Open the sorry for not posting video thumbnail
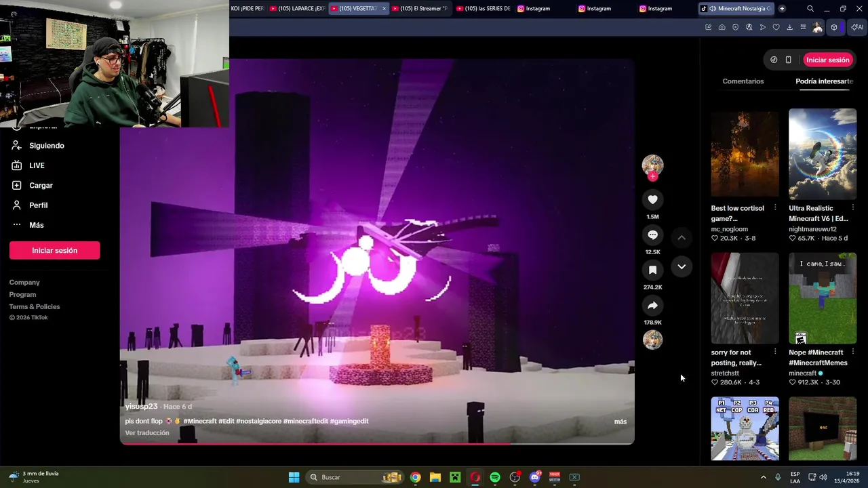 (745, 298)
